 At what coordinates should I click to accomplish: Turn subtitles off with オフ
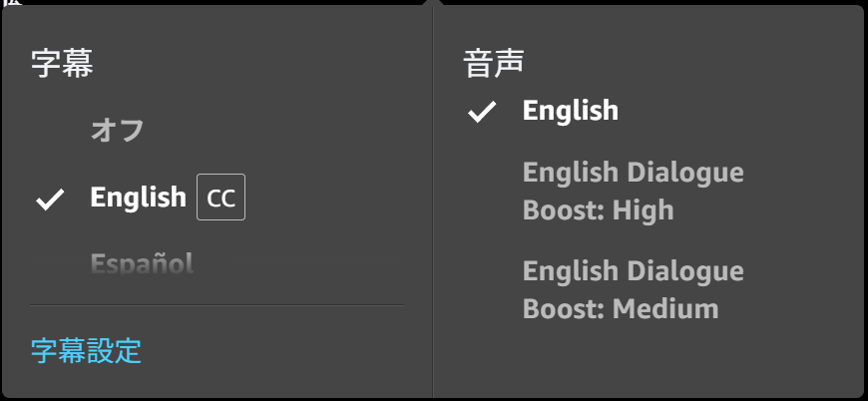tap(118, 131)
